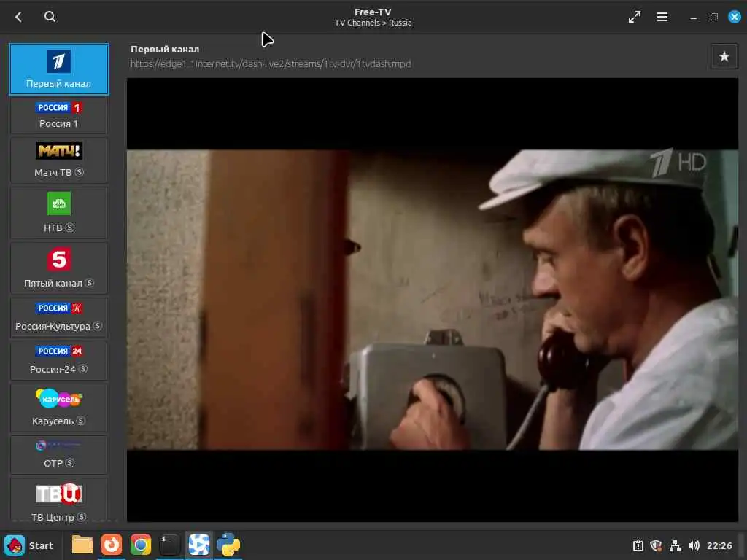Image resolution: width=747 pixels, height=560 pixels.
Task: Open the Python app in taskbar
Action: (x=228, y=545)
